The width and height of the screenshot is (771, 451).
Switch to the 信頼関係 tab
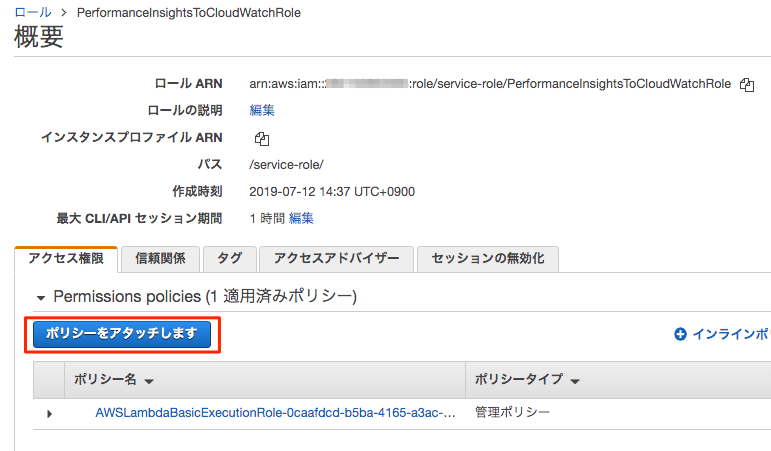[x=160, y=259]
